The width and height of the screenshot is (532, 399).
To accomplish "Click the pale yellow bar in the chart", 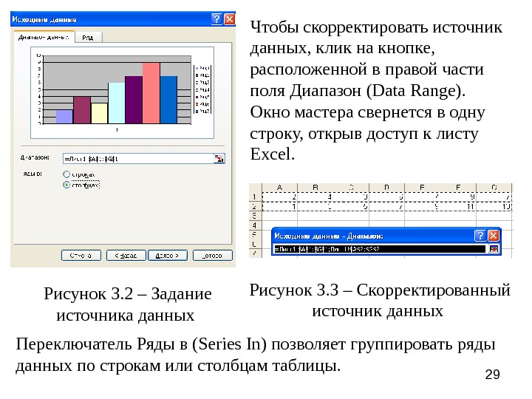I will click(100, 113).
